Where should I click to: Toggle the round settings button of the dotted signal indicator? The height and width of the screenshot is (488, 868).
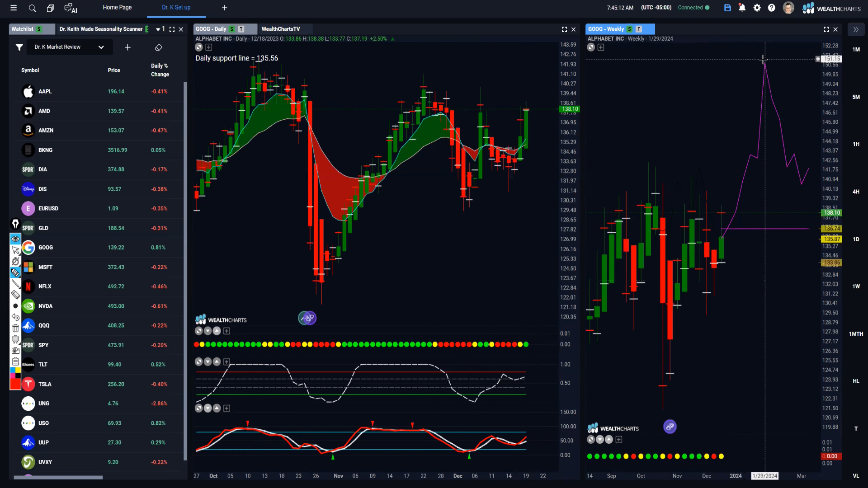click(x=198, y=331)
